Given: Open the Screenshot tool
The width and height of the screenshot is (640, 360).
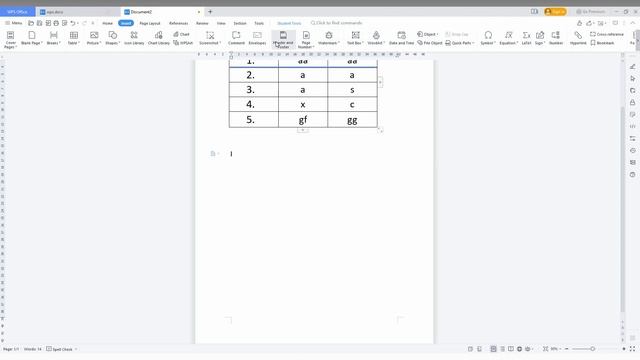Looking at the screenshot, I should pyautogui.click(x=210, y=38).
